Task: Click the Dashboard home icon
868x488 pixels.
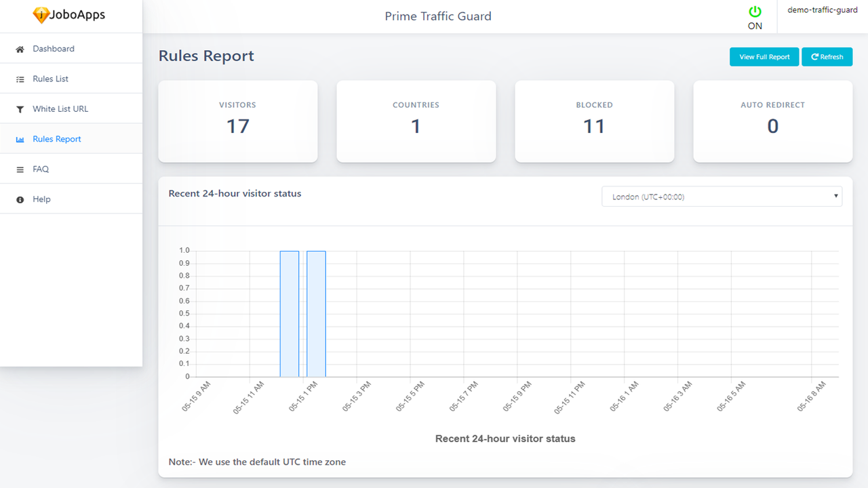Action: point(20,49)
